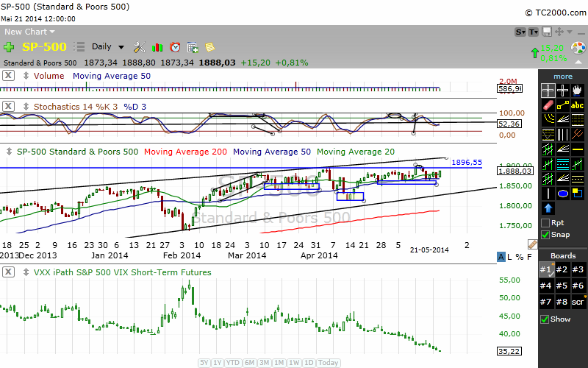
Task: Set the chart range to 5Y
Action: coord(204,363)
